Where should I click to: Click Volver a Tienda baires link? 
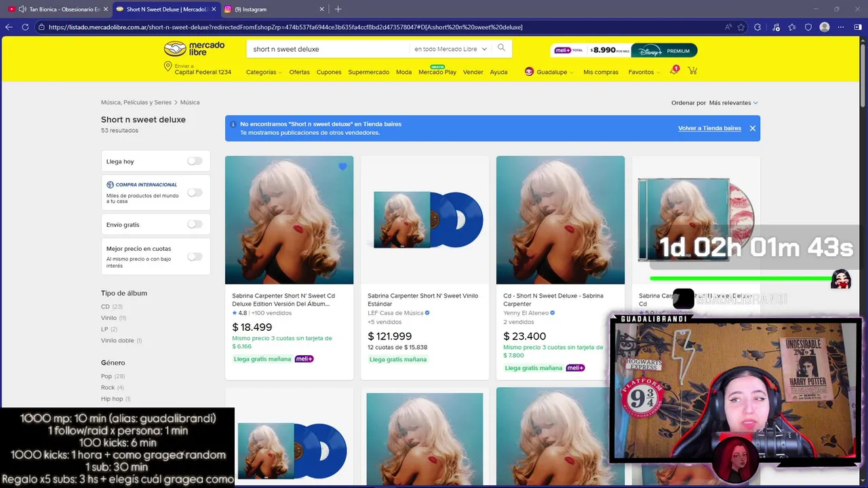[709, 128]
